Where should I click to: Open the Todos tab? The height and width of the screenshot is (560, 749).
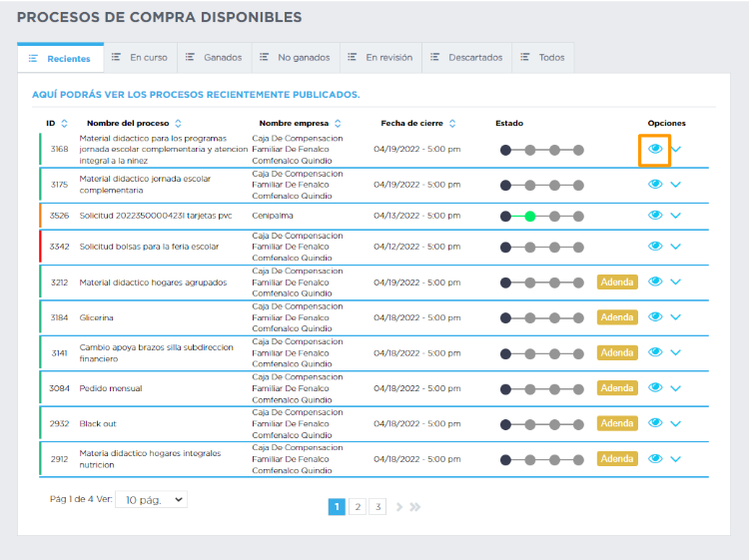tap(542, 57)
